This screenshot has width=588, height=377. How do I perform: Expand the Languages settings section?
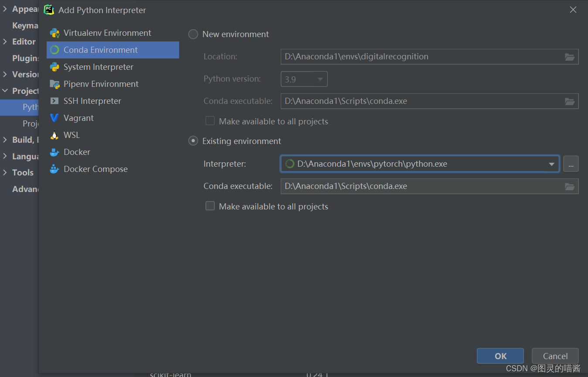5,156
